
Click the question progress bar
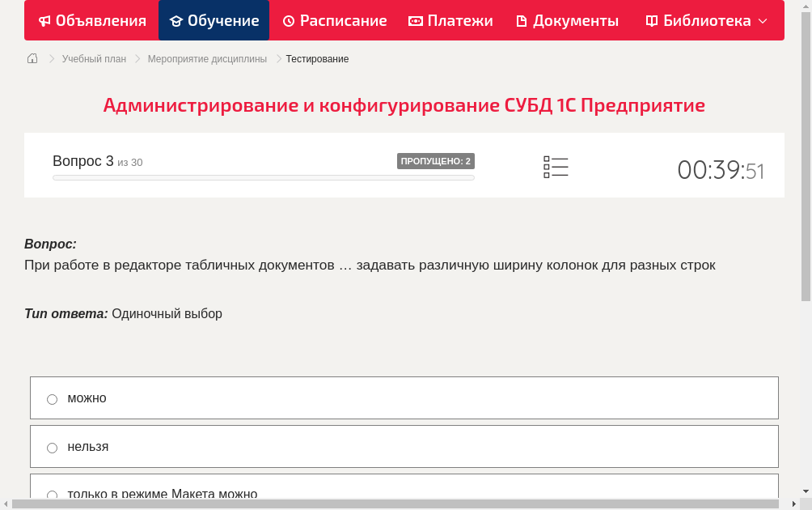point(263,177)
